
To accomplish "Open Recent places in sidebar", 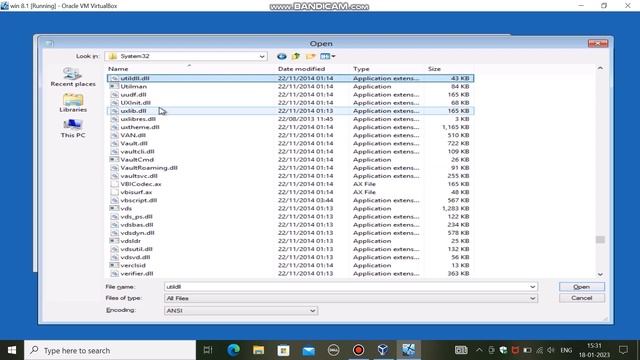I will tap(73, 77).
